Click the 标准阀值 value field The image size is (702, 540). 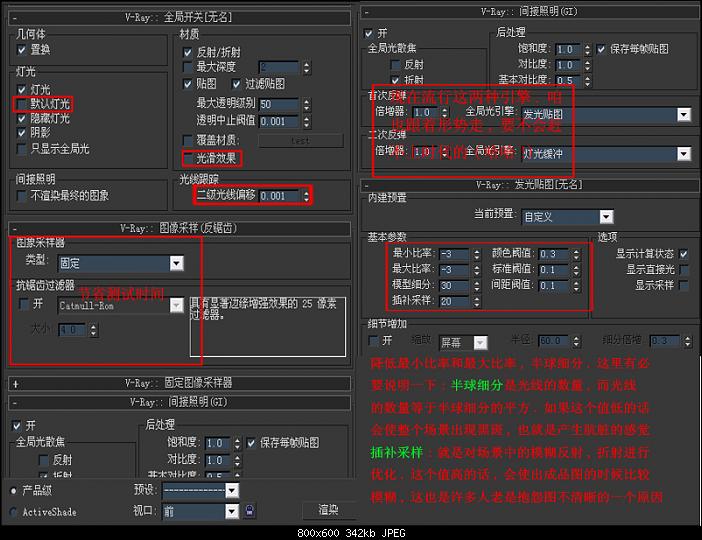[554, 270]
